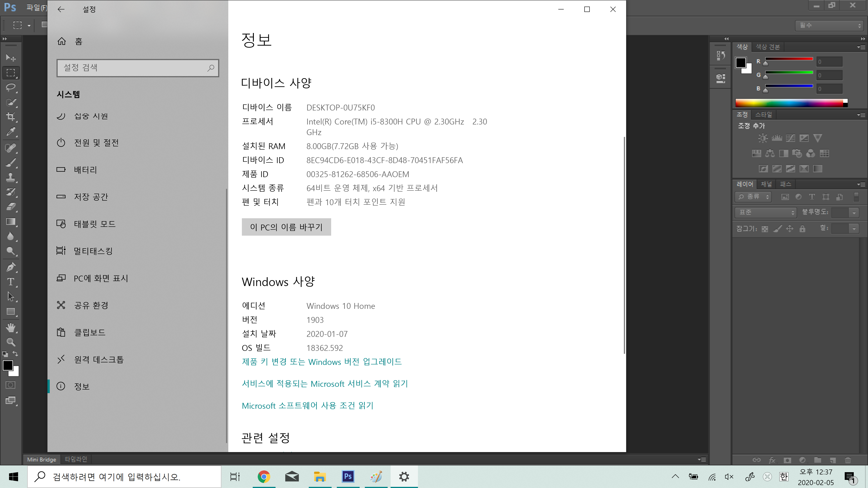The height and width of the screenshot is (488, 868).
Task: Click the RGB color spectrum bar
Action: click(790, 103)
